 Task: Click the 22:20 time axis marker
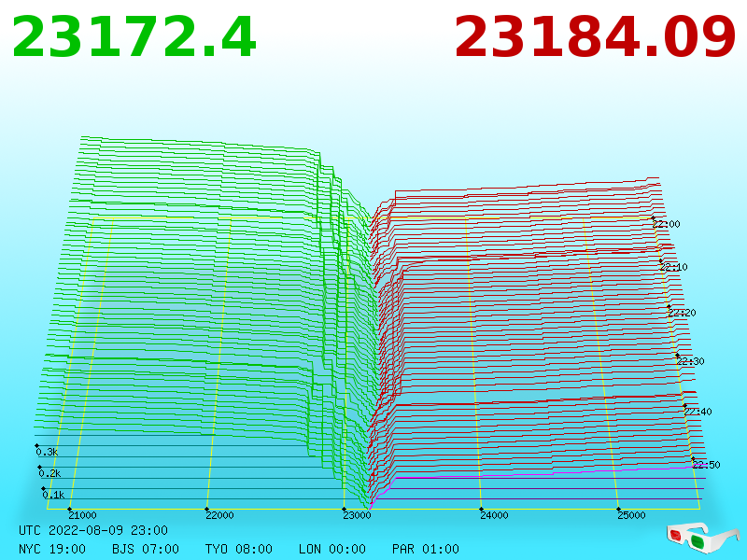tap(682, 313)
